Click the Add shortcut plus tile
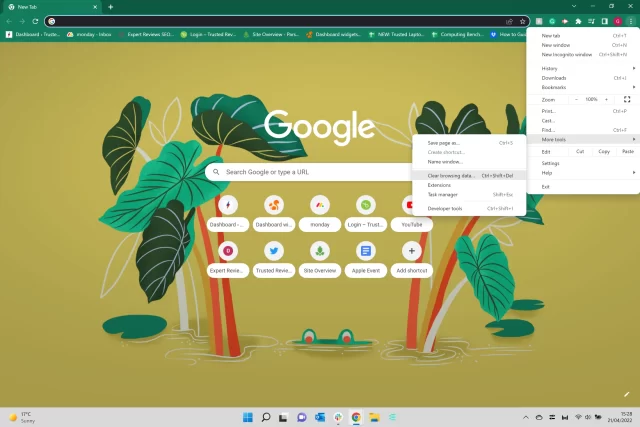Screen dimensions: 640x427 tap(411, 259)
